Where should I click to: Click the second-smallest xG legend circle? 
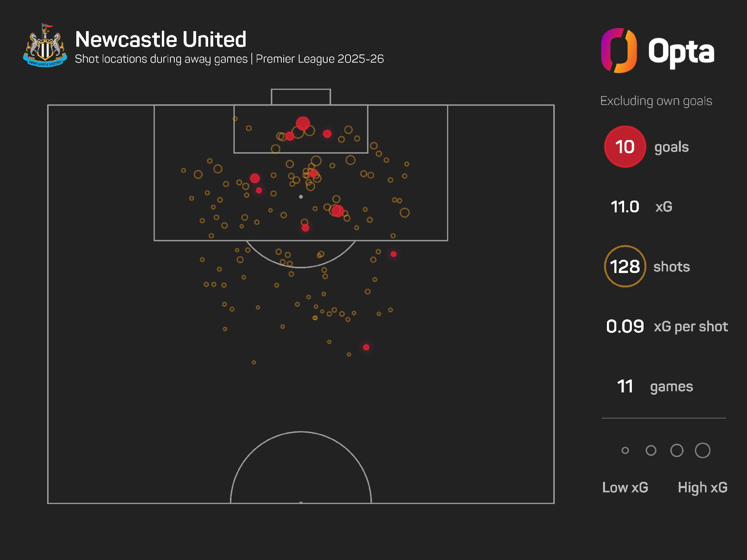651,450
